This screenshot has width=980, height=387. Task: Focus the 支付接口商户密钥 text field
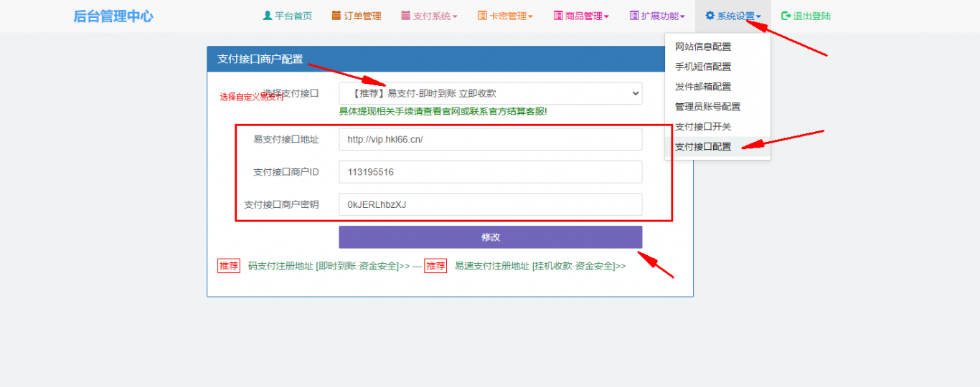(490, 204)
